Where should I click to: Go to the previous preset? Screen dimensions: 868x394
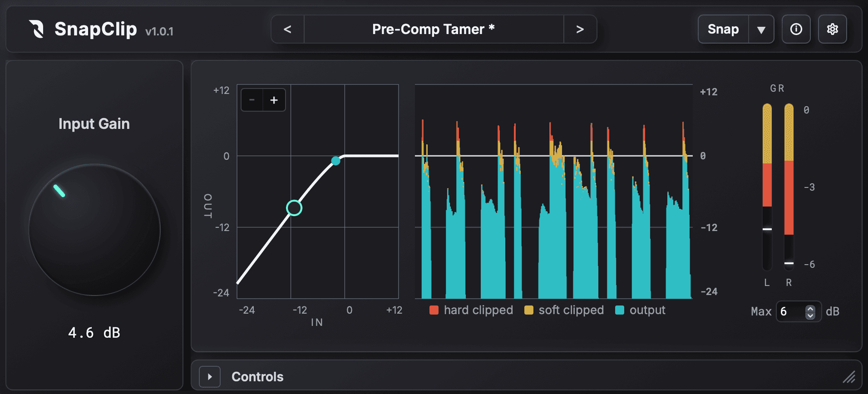287,29
